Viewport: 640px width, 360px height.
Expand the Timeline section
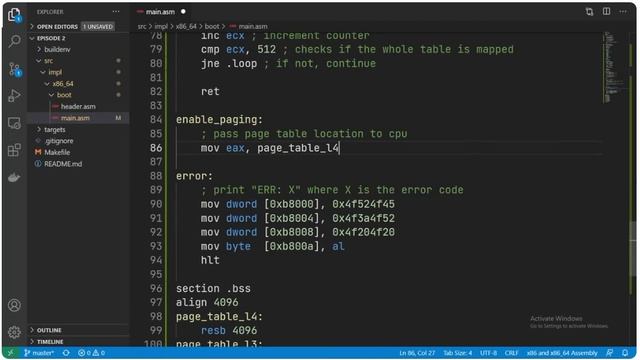pos(50,341)
